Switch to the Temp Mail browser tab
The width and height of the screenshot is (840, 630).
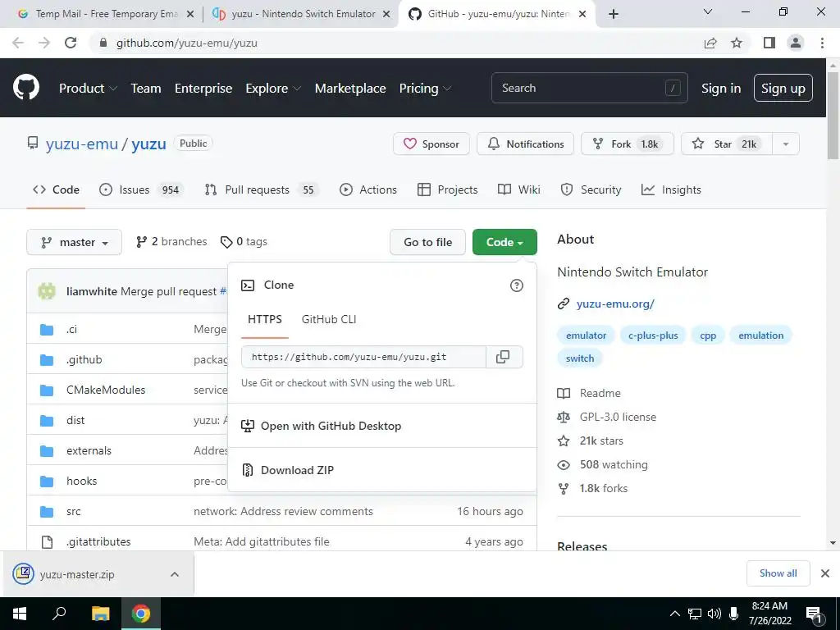106,14
